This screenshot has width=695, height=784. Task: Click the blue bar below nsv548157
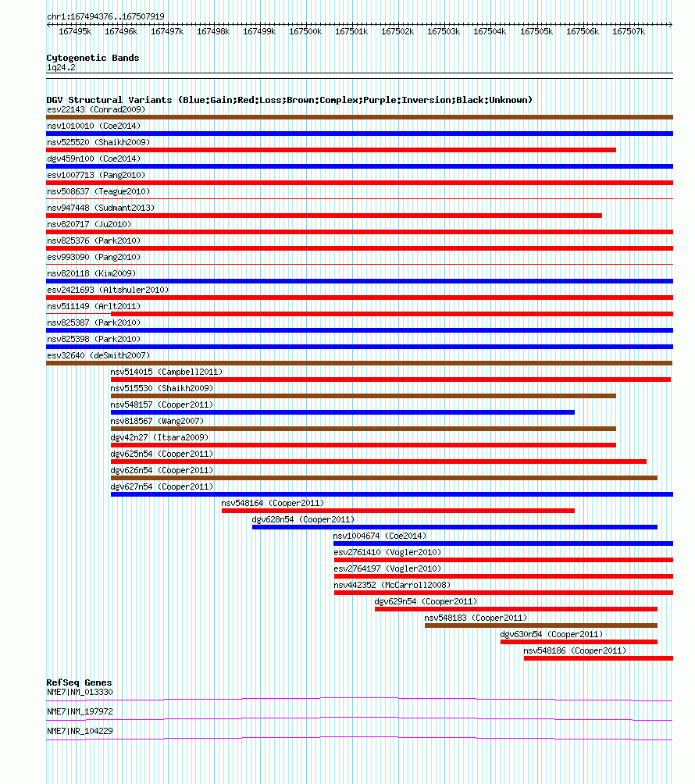click(343, 412)
